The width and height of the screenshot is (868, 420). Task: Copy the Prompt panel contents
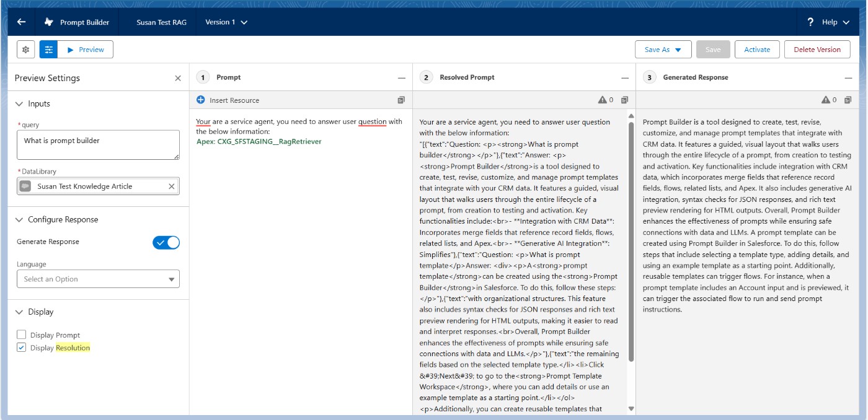(401, 100)
